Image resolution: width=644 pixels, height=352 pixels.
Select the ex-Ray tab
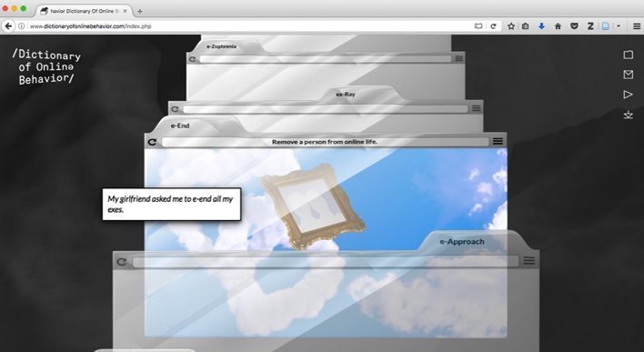pos(346,94)
